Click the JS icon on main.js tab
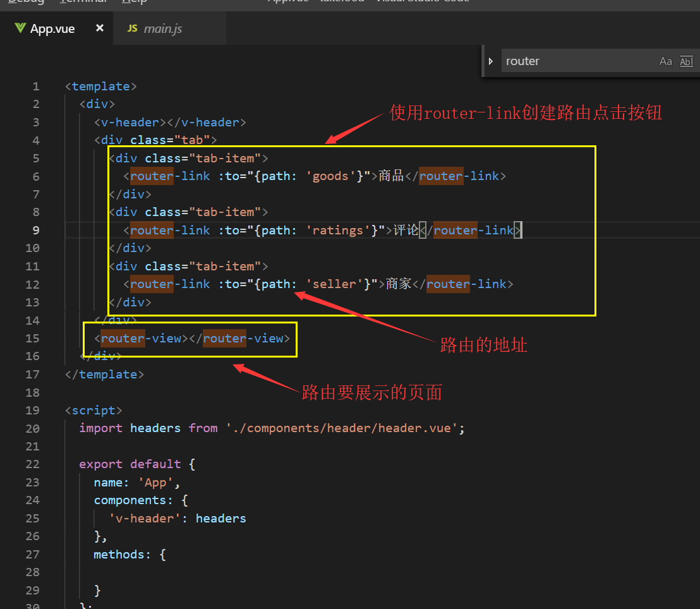 tap(132, 28)
